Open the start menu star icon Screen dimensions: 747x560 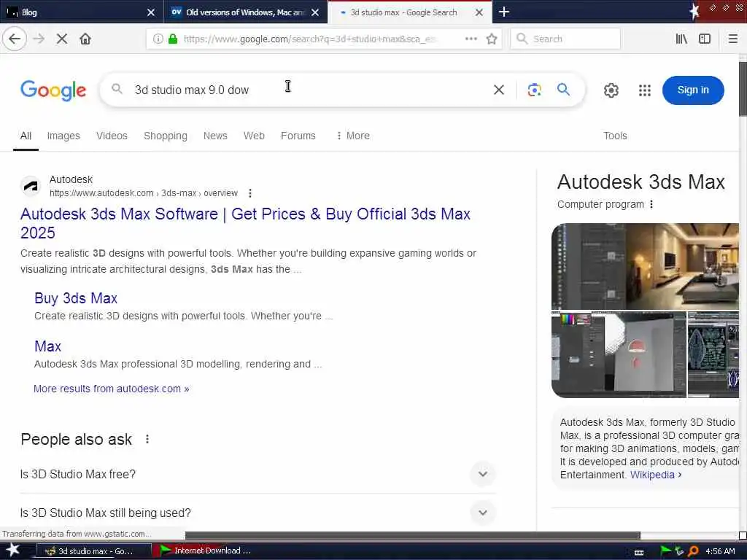[x=13, y=550]
